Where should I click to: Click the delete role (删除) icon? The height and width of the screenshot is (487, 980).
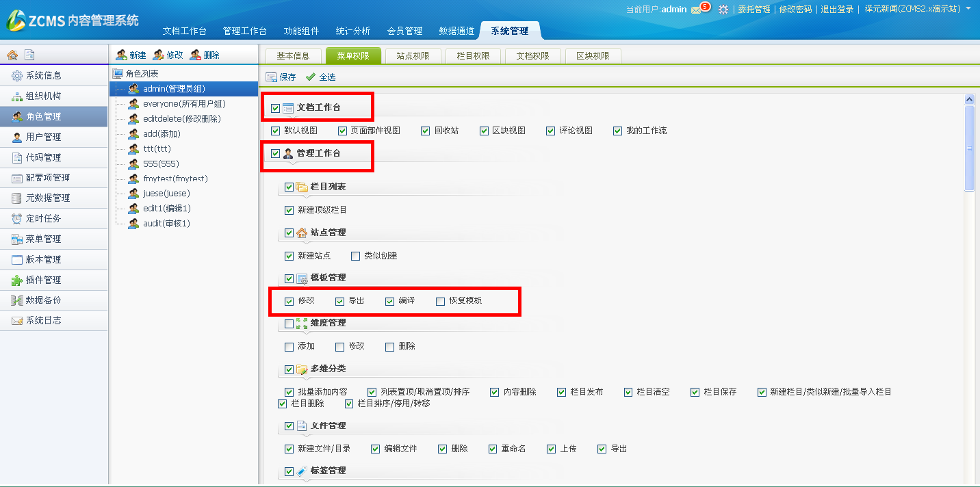pos(195,55)
